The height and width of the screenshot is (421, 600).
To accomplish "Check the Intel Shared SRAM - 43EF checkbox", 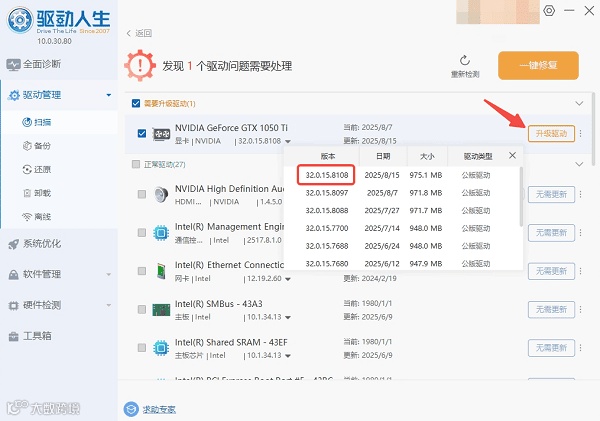I will (x=142, y=348).
